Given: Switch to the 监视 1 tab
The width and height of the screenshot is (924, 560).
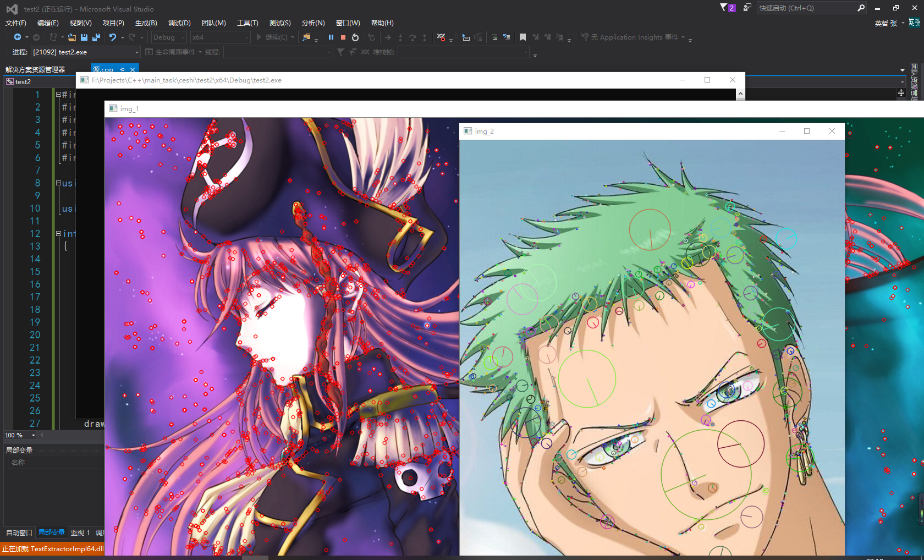Looking at the screenshot, I should pyautogui.click(x=80, y=532).
